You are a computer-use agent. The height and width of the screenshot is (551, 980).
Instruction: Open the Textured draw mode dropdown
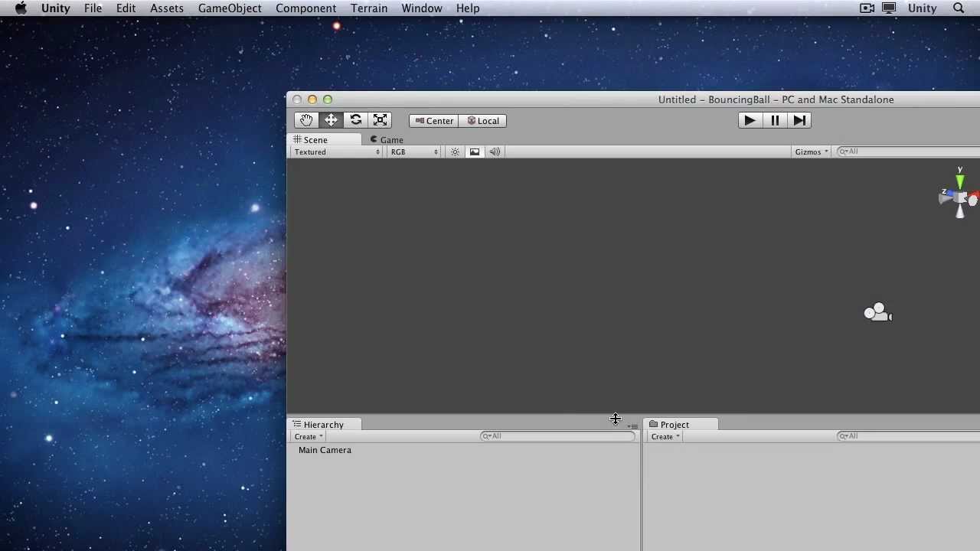point(337,152)
